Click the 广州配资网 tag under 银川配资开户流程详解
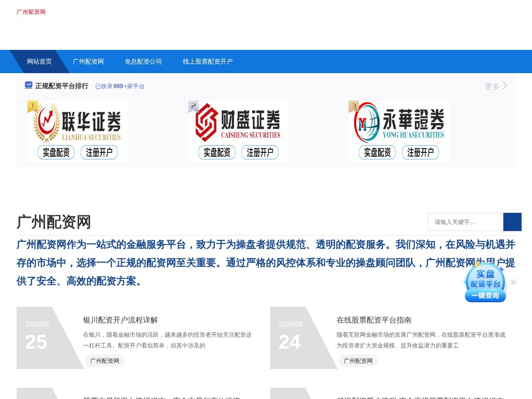 pos(105,361)
